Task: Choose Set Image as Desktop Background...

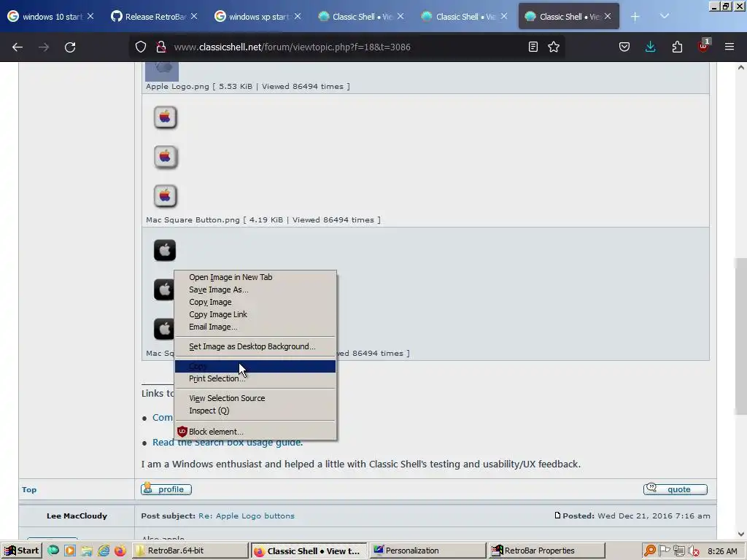Action: [x=255, y=346]
